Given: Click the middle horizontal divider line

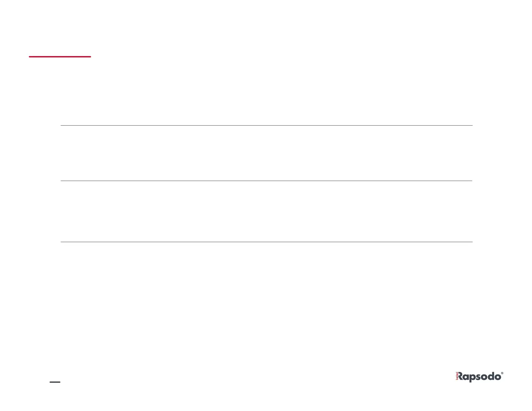Looking at the screenshot, I should (x=266, y=181).
